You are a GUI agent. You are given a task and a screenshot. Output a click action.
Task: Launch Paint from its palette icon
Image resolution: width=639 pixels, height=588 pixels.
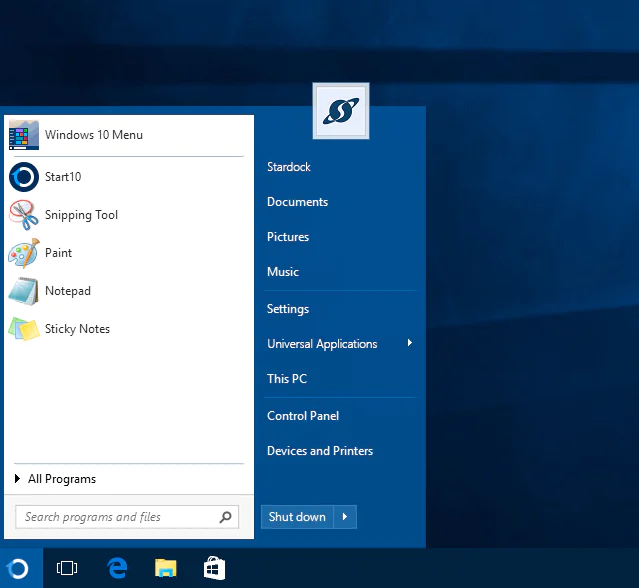coord(24,253)
